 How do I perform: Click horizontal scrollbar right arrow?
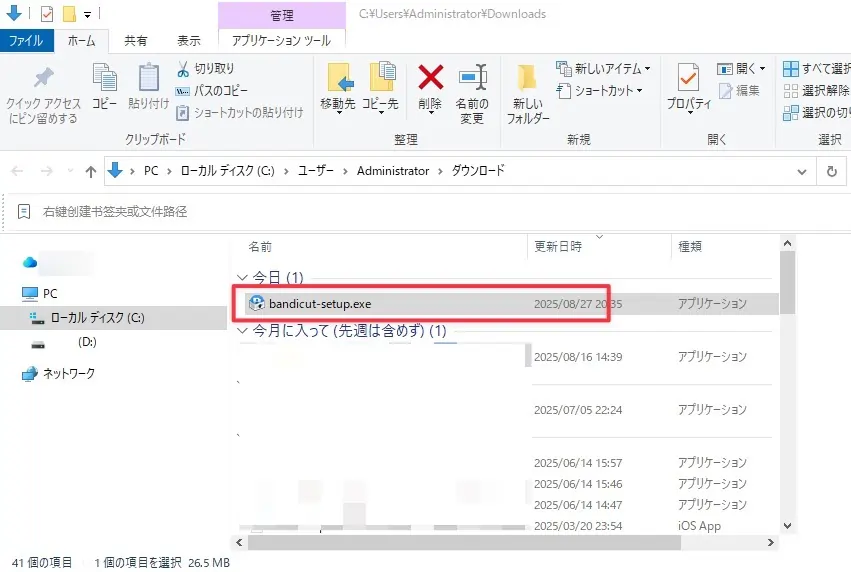(771, 542)
